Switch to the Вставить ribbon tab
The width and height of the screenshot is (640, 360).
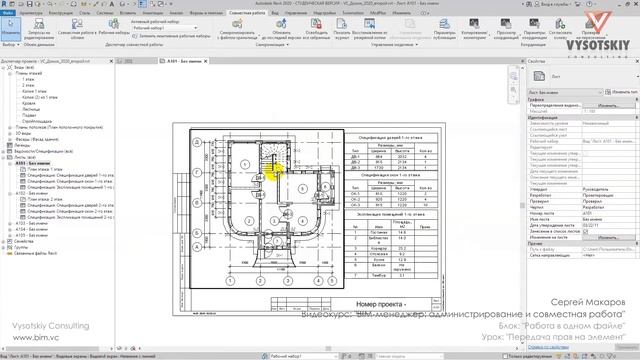coord(128,13)
